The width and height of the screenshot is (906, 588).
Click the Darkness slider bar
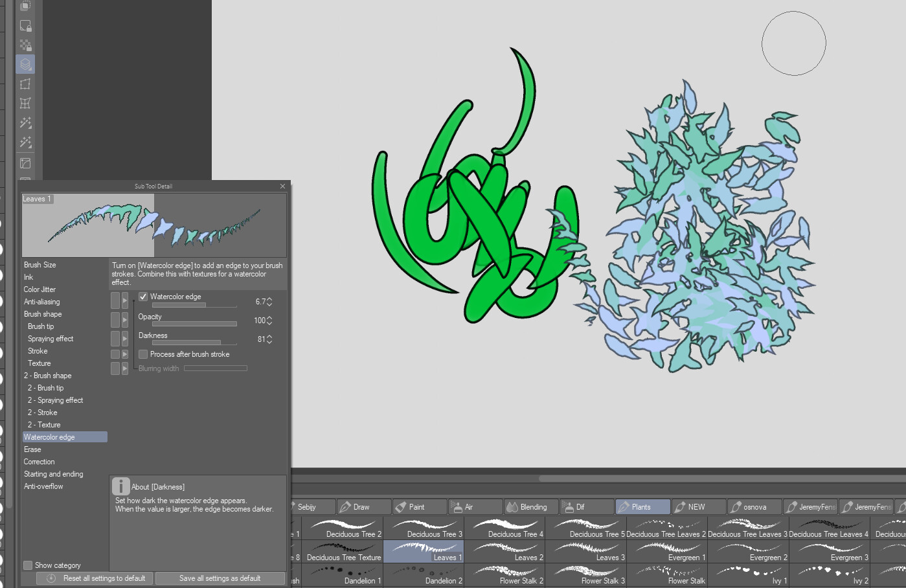pos(194,342)
